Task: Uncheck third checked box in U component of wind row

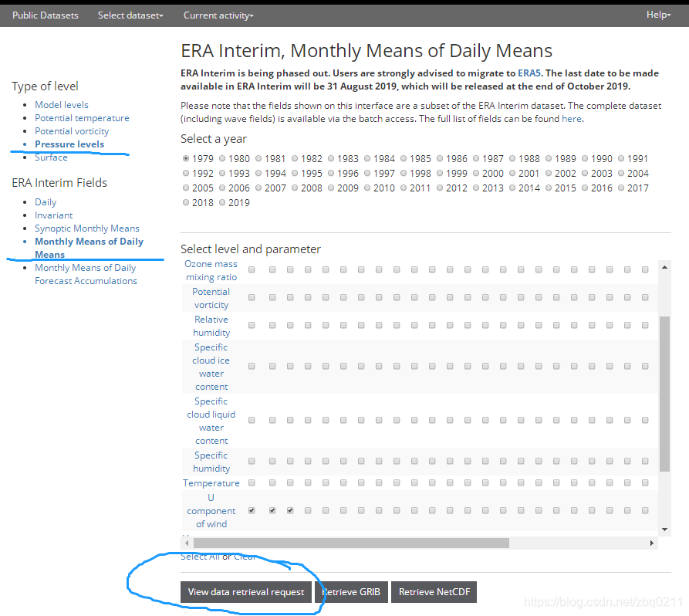Action: (290, 510)
